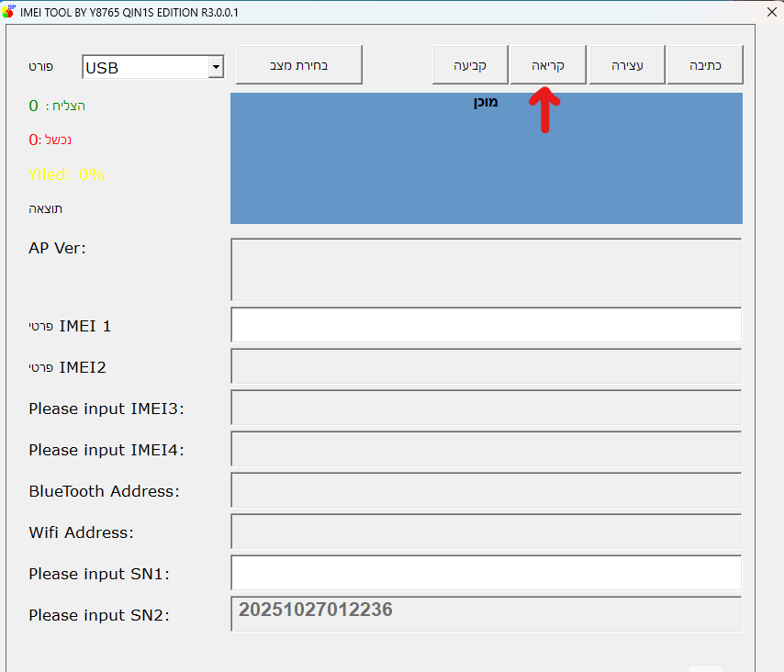The width and height of the screenshot is (784, 672).
Task: Click the SN2 field showing 20251027012236
Action: point(486,613)
